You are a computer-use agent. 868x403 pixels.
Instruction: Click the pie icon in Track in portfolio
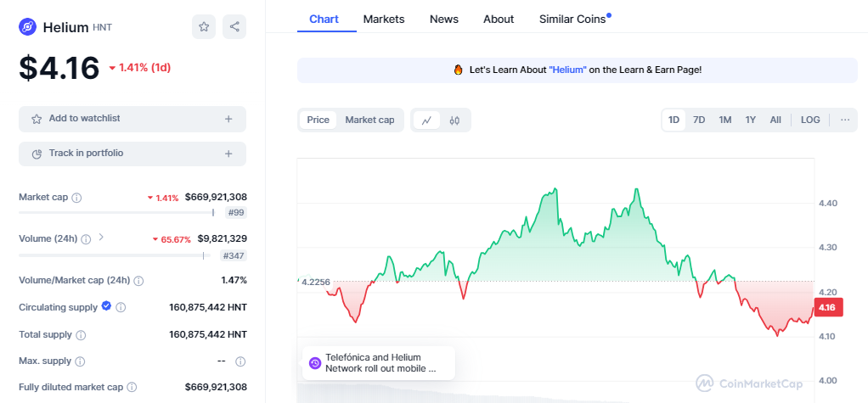pos(37,154)
